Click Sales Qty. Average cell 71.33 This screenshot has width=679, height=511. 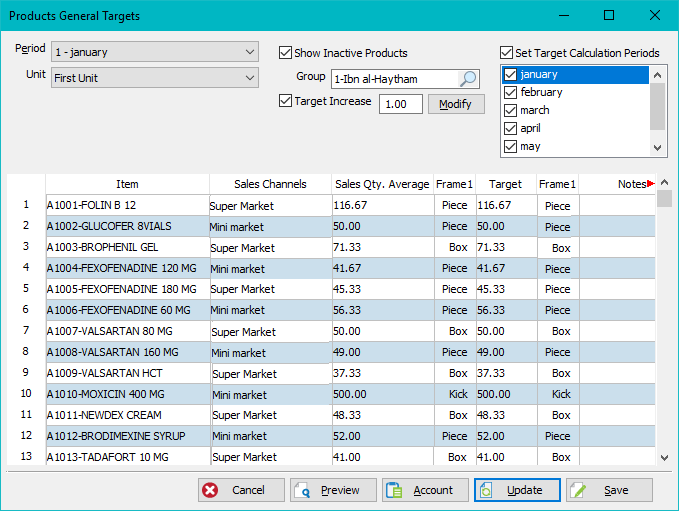[x=383, y=247]
